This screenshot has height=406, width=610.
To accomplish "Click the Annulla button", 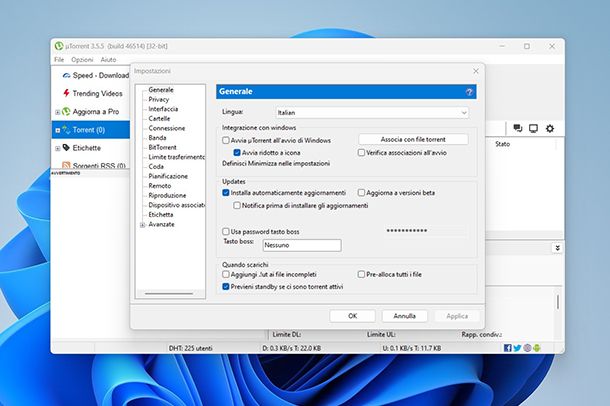I will click(405, 316).
